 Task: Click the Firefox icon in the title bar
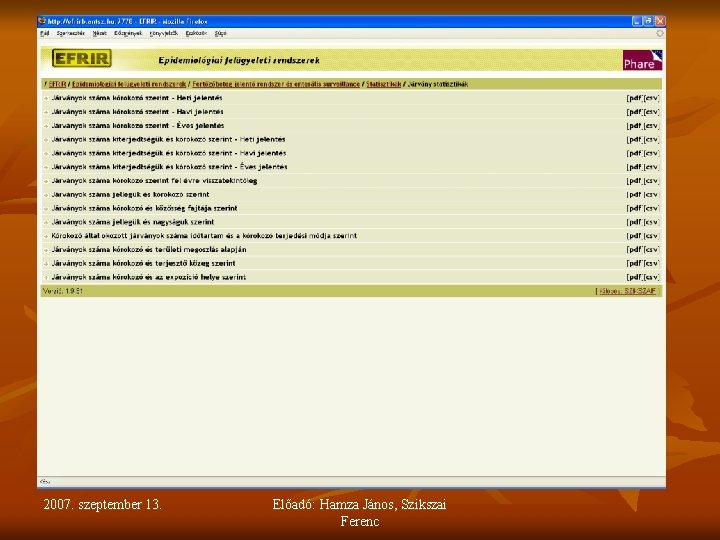[x=42, y=21]
